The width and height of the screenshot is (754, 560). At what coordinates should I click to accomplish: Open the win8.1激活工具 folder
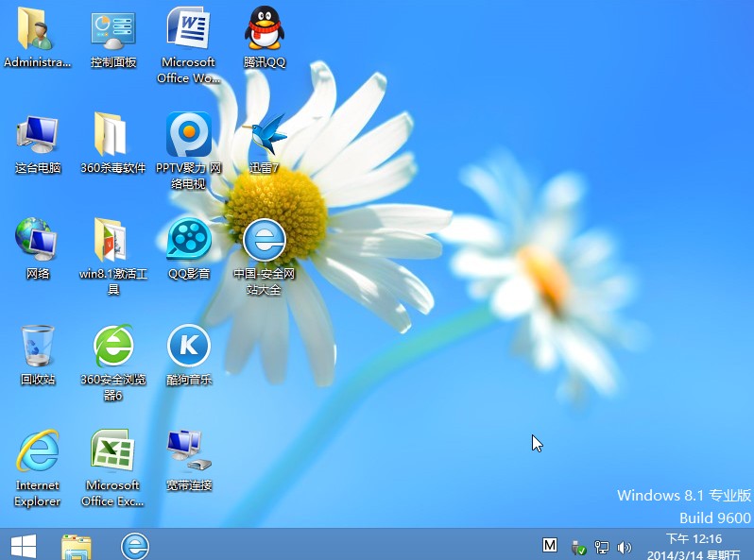pyautogui.click(x=112, y=240)
